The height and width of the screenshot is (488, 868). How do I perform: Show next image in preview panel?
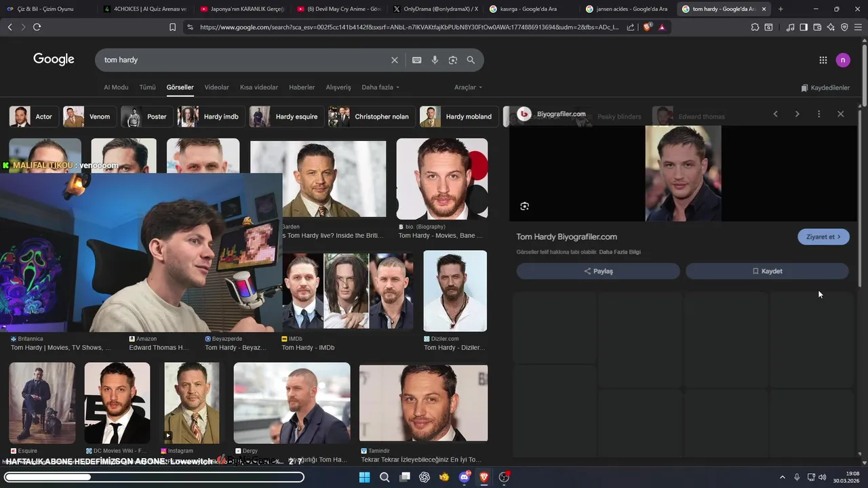coord(797,114)
